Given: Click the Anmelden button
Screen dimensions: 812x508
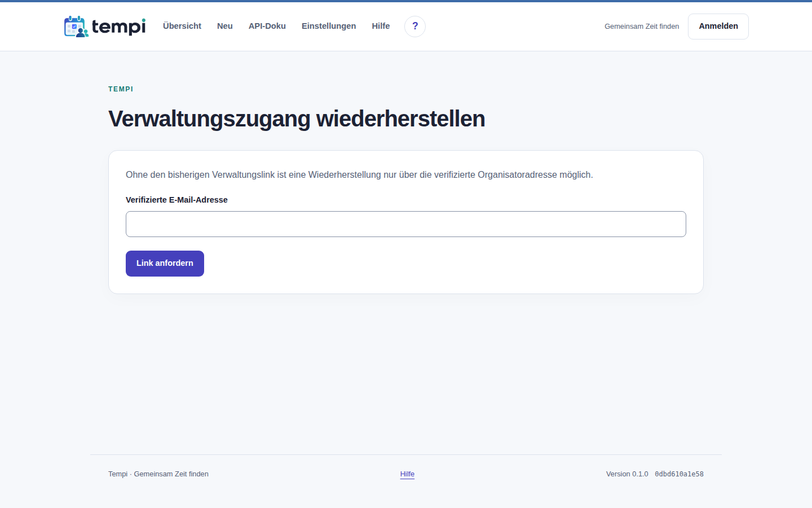Looking at the screenshot, I should [x=718, y=27].
